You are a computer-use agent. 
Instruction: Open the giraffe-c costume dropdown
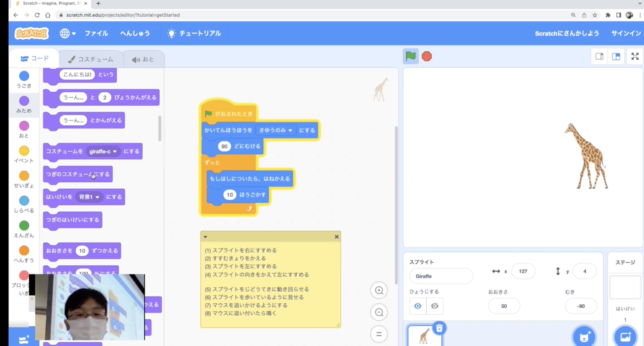click(103, 152)
